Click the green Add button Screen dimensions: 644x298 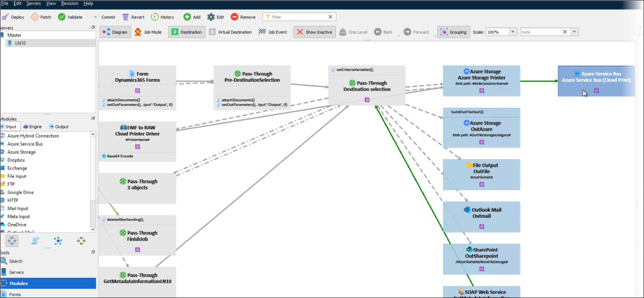(x=192, y=17)
